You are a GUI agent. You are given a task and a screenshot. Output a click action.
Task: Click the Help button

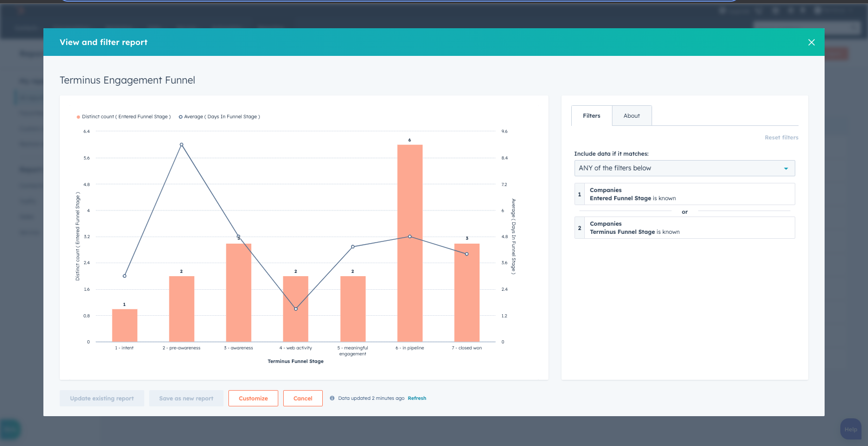pyautogui.click(x=851, y=429)
